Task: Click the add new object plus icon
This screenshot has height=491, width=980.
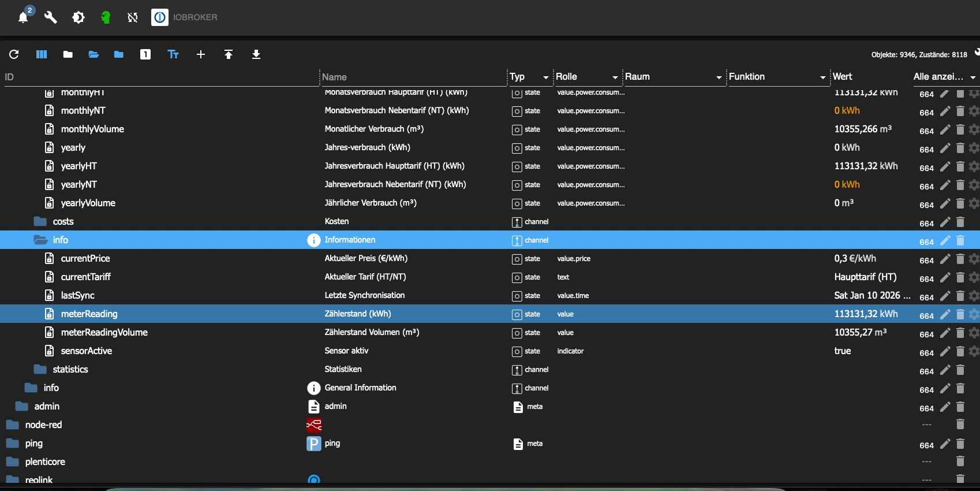Action: 201,54
